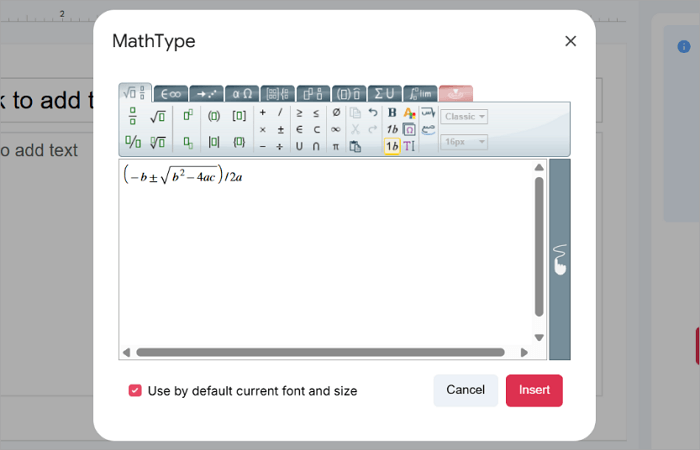The image size is (700, 450).
Task: Insert the infinity symbol
Action: 336,129
